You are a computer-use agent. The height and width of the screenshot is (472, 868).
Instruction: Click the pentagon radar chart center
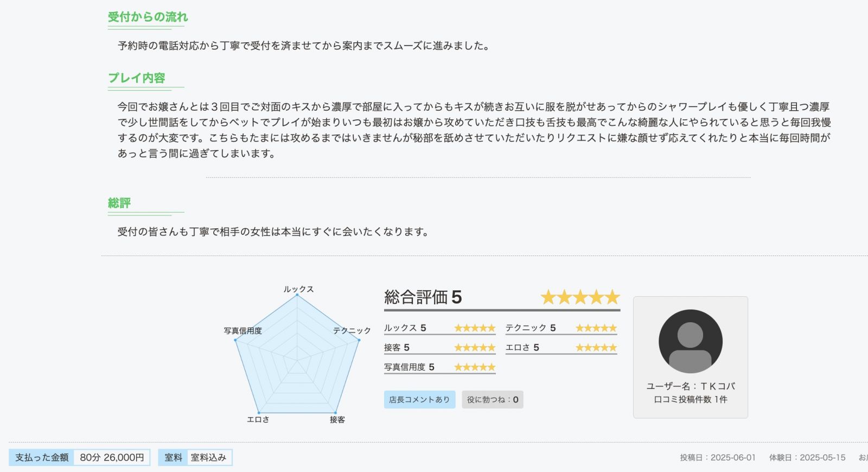pos(297,359)
